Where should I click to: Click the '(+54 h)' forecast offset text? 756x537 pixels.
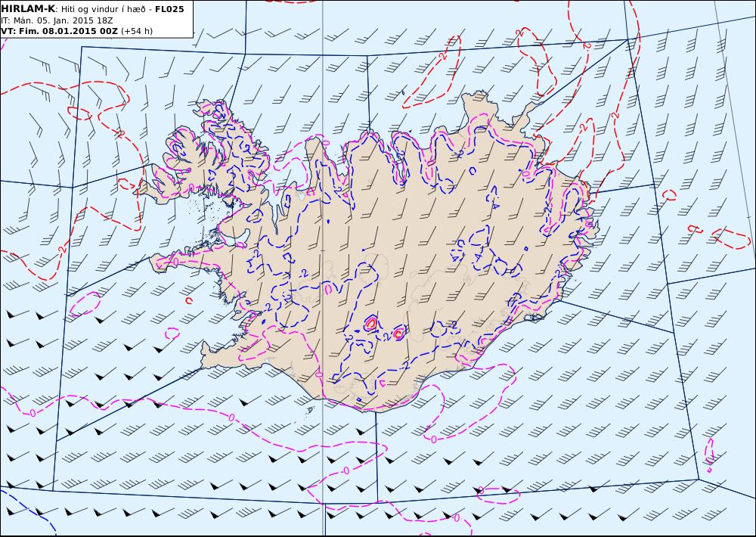[137, 31]
